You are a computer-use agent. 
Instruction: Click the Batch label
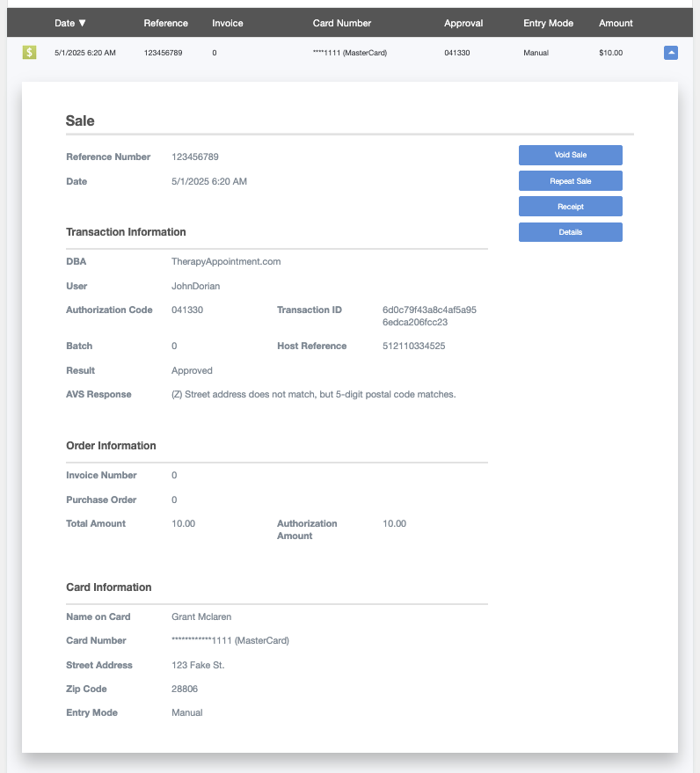click(x=79, y=346)
